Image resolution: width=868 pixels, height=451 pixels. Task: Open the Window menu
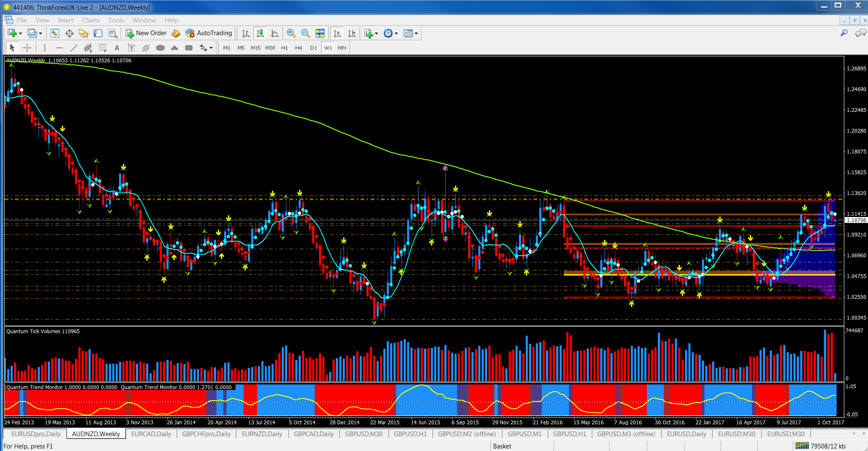144,20
